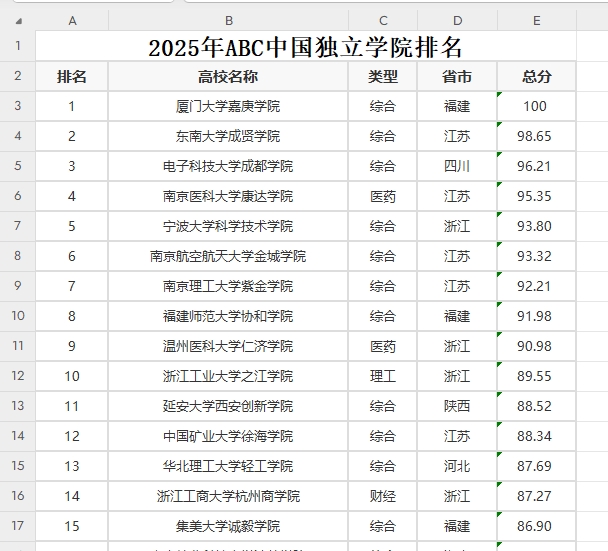The width and height of the screenshot is (608, 551).
Task: Select cell 集美大学诚毅学院
Action: point(228,526)
